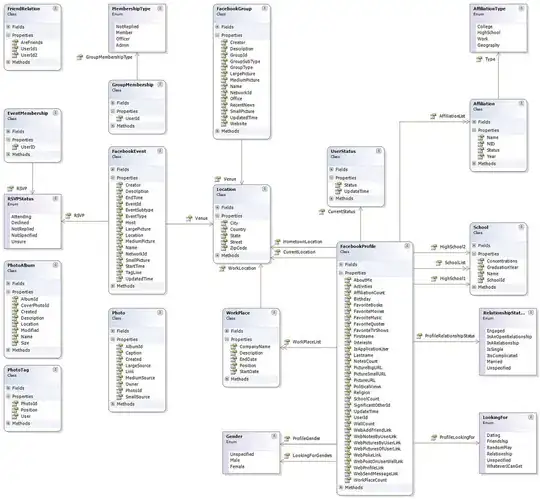Collapse the School class box header chevron
The width and height of the screenshot is (540, 499).
pyautogui.click(x=521, y=227)
